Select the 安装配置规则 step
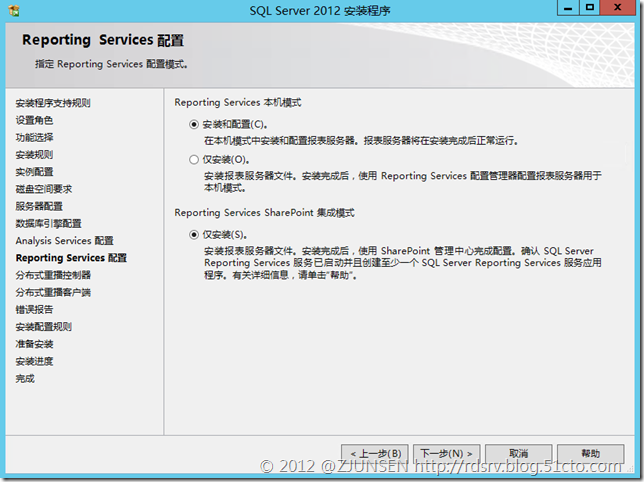644x482 pixels. coord(44,327)
